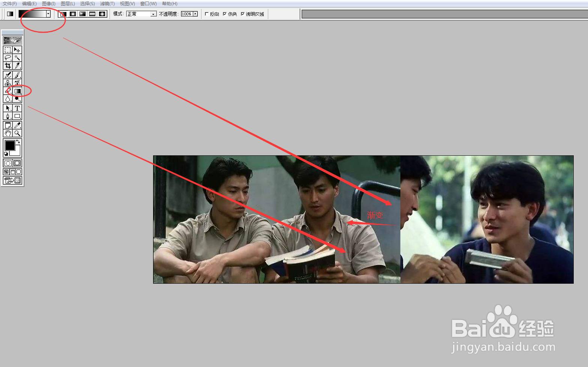The width and height of the screenshot is (588, 367).
Task: Open the 视图(V) menu
Action: click(x=127, y=3)
